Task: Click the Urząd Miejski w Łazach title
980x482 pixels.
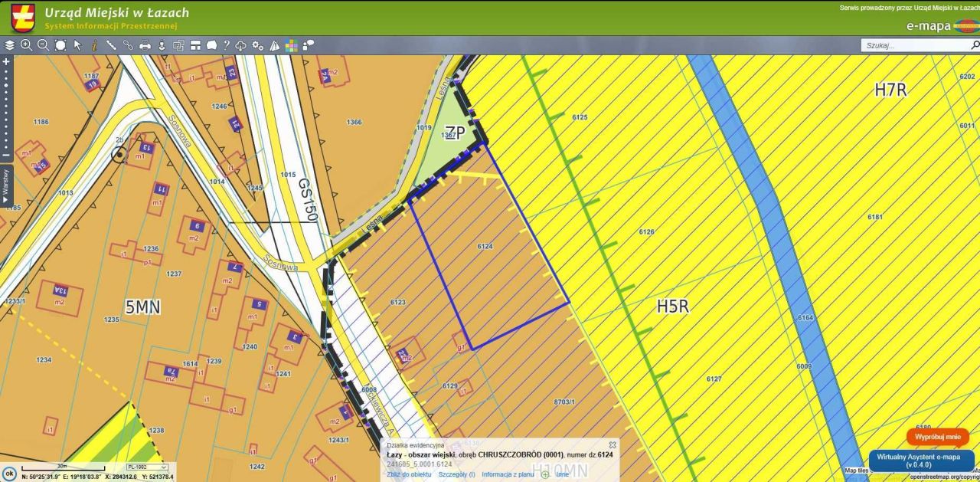Action: click(x=116, y=13)
